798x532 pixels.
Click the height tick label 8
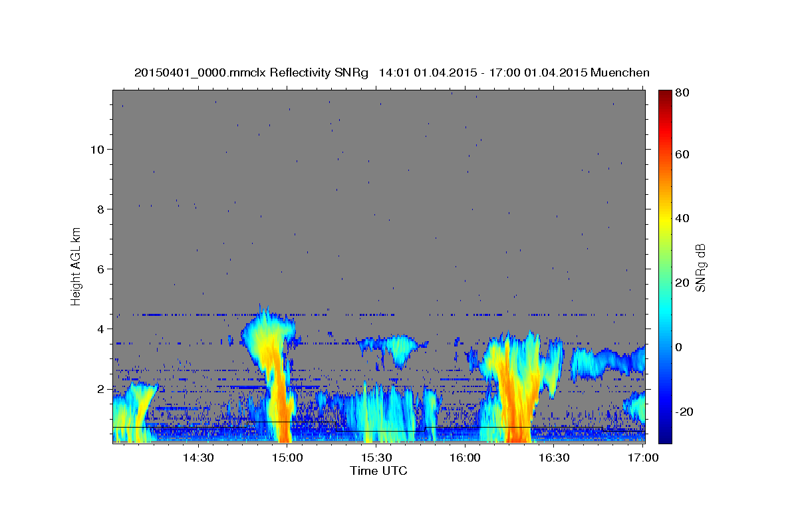pos(100,209)
